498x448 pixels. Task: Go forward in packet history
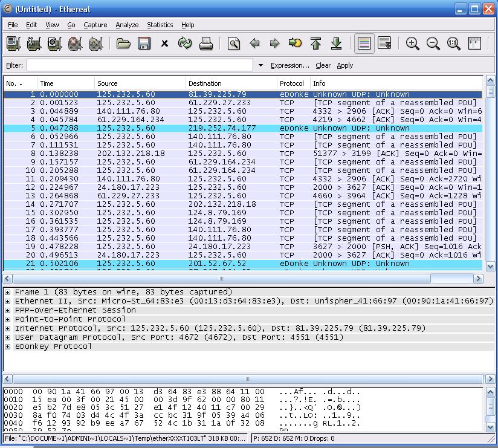[274, 43]
